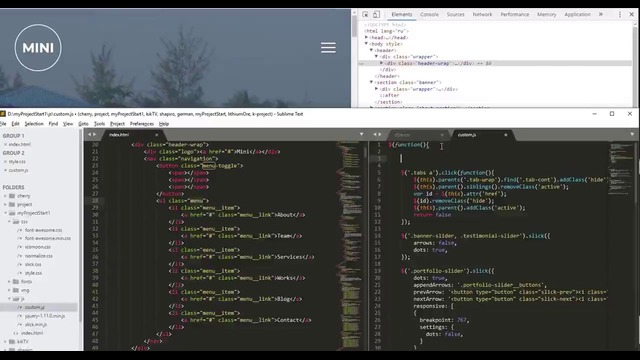The image size is (640, 360).
Task: Go to next tab in left editor pane
Action: tap(95, 134)
